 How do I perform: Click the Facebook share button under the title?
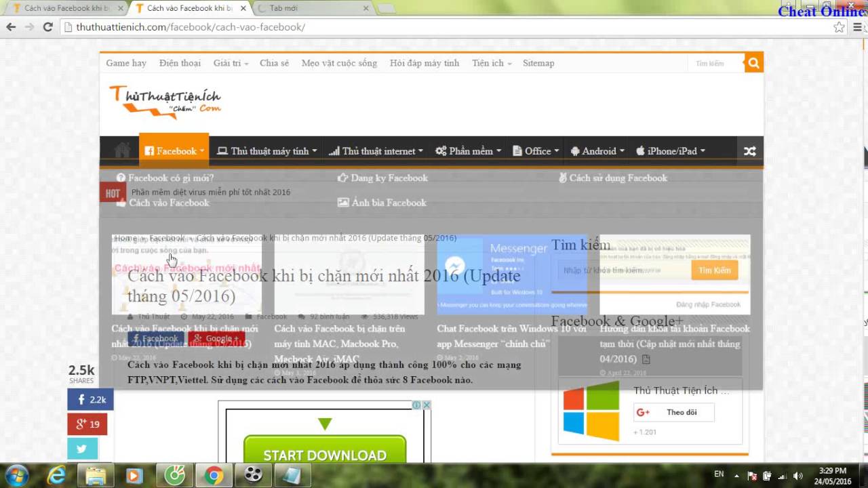(155, 338)
